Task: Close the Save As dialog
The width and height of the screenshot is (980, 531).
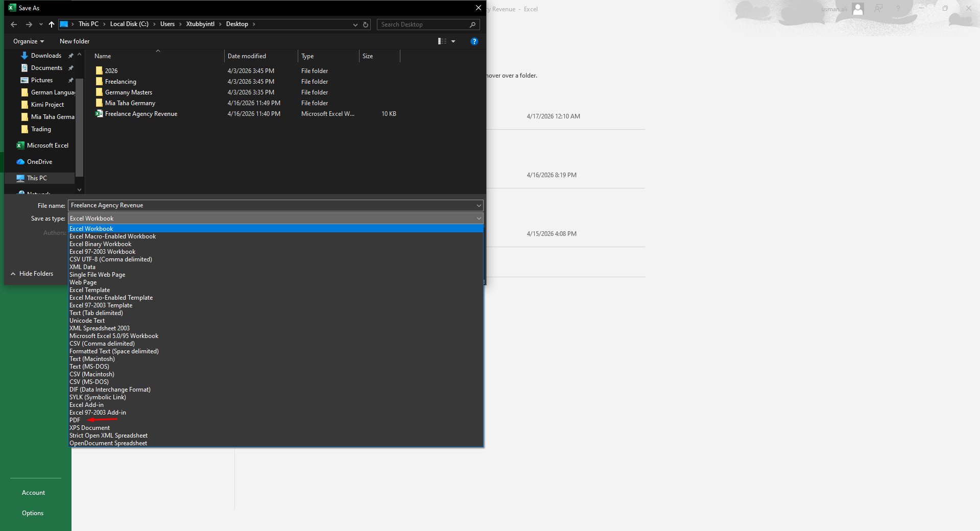Action: (479, 8)
